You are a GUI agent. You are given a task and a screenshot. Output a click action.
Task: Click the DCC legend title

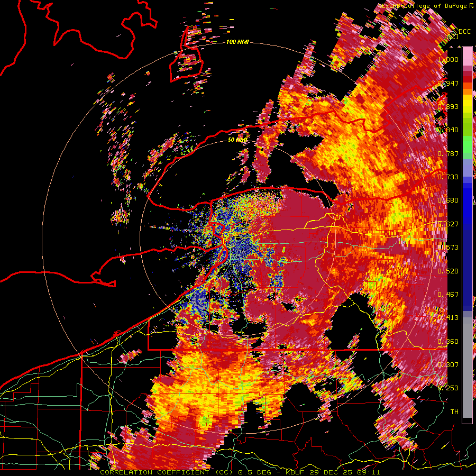[464, 32]
